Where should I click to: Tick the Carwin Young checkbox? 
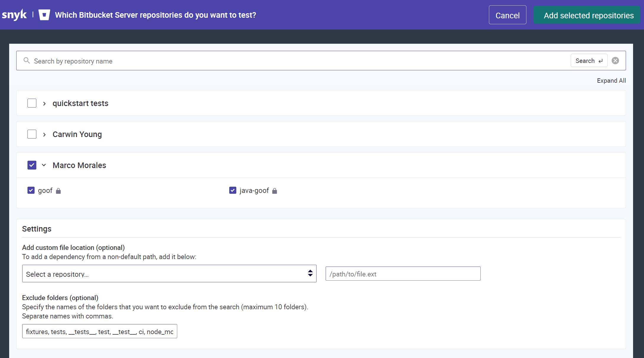click(x=32, y=134)
